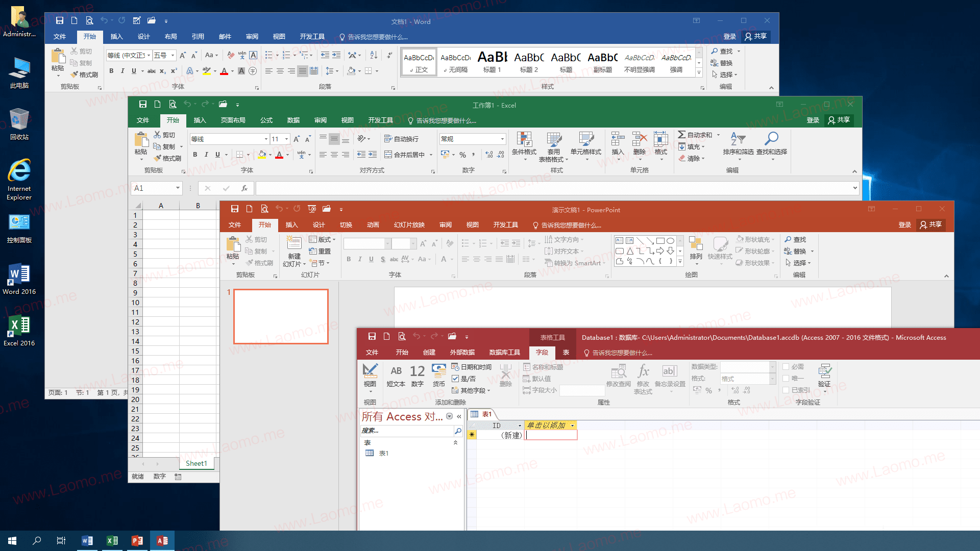The width and height of the screenshot is (980, 551).
Task: Open Word font name dropdown
Action: [149, 55]
